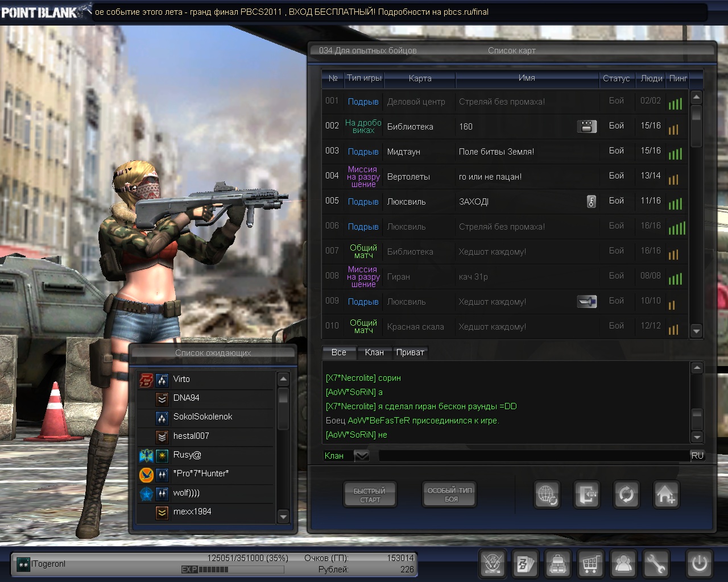Switch chat to the Приват tab
The height and width of the screenshot is (582, 728).
click(410, 352)
